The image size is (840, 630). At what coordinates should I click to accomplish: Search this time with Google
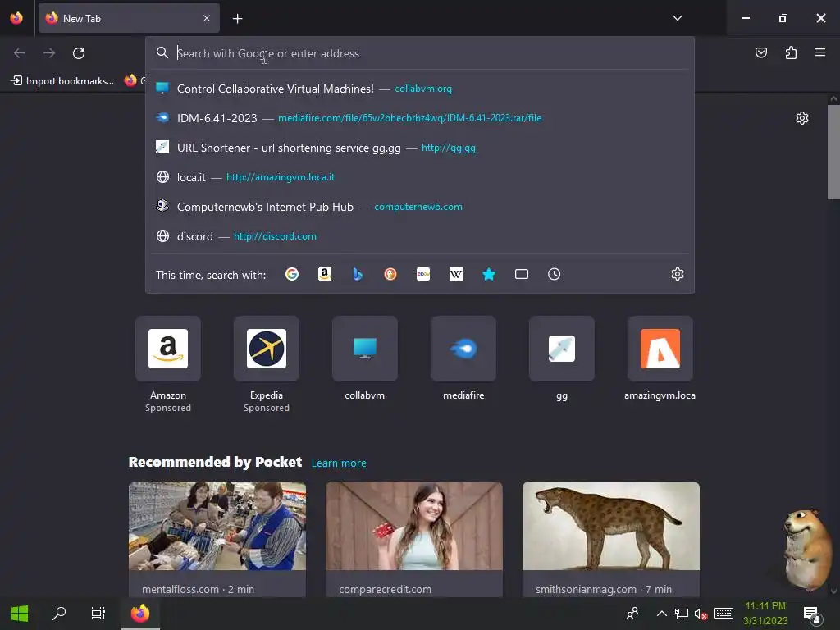[292, 274]
